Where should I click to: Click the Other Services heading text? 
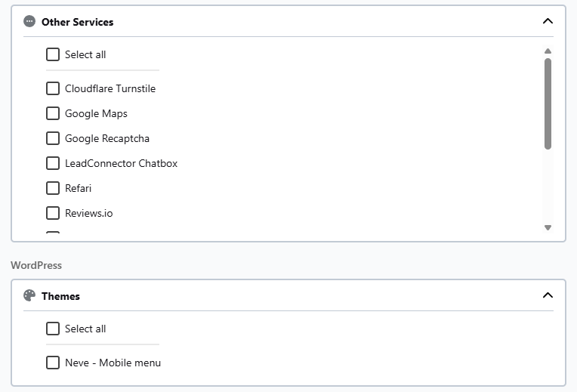[77, 22]
